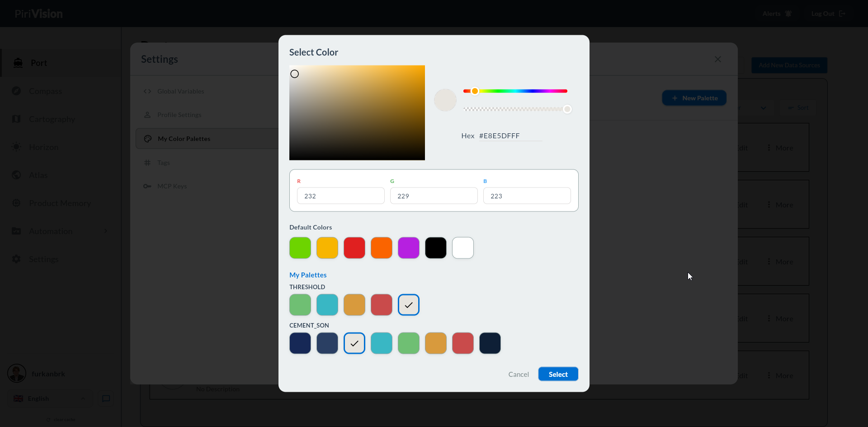Click inside the saturation color gradient area
Screen dimensions: 868x427
[357, 113]
